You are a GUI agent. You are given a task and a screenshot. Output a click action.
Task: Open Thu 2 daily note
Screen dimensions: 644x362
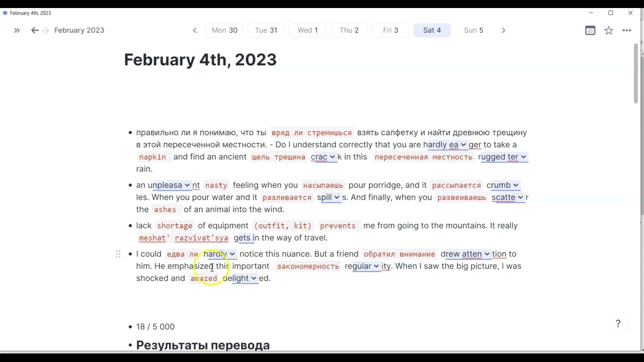[349, 30]
